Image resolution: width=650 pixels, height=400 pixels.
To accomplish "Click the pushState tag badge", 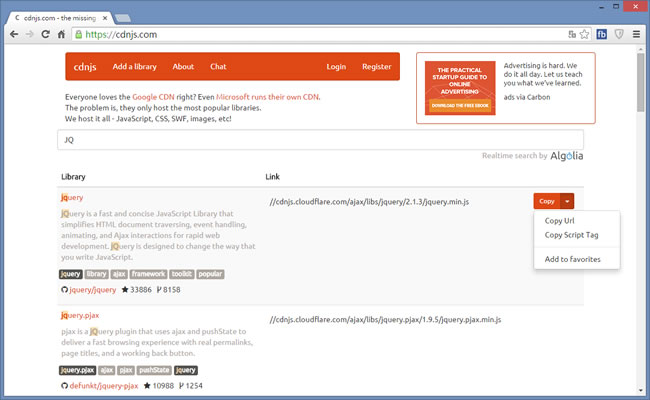I will pos(154,370).
